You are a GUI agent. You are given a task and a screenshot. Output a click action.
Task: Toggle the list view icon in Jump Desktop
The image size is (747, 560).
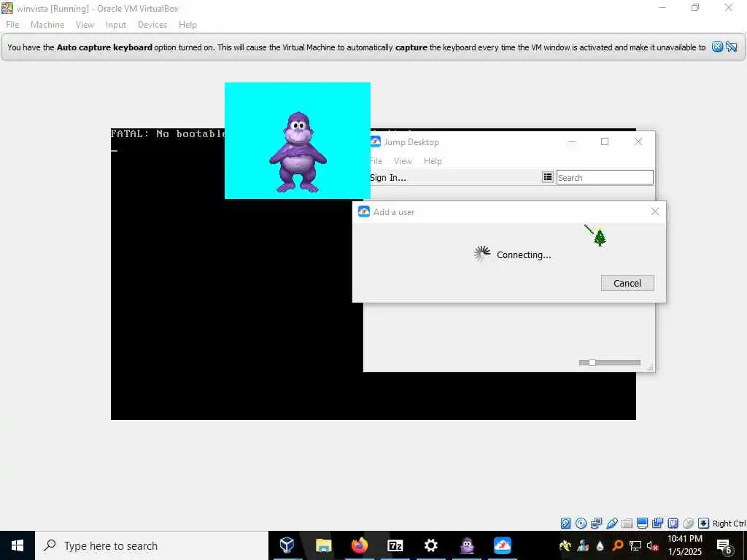pos(548,177)
